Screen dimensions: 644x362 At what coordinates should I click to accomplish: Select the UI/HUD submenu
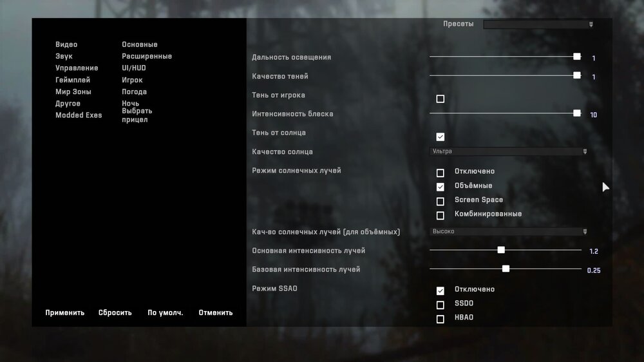[134, 68]
